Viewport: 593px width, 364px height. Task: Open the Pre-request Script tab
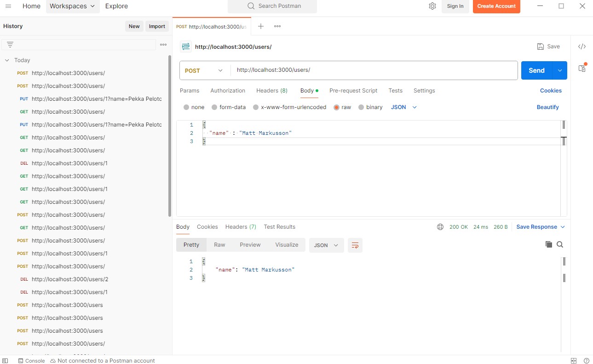[353, 91]
